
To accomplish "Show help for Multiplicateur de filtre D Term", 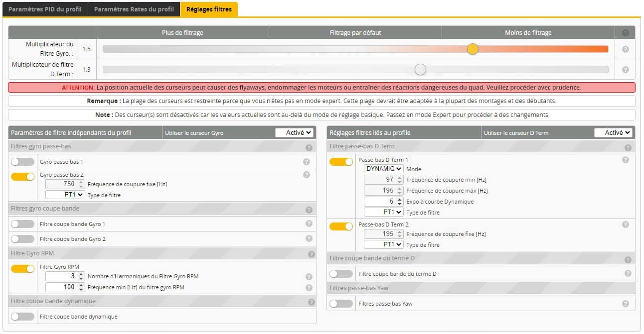I will 625,70.
